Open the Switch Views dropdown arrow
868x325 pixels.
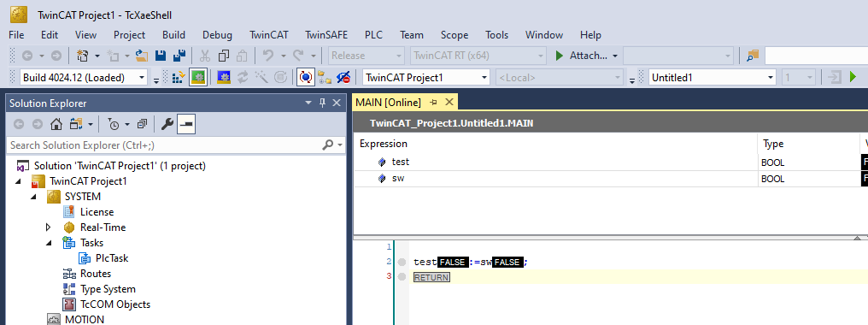tap(91, 125)
